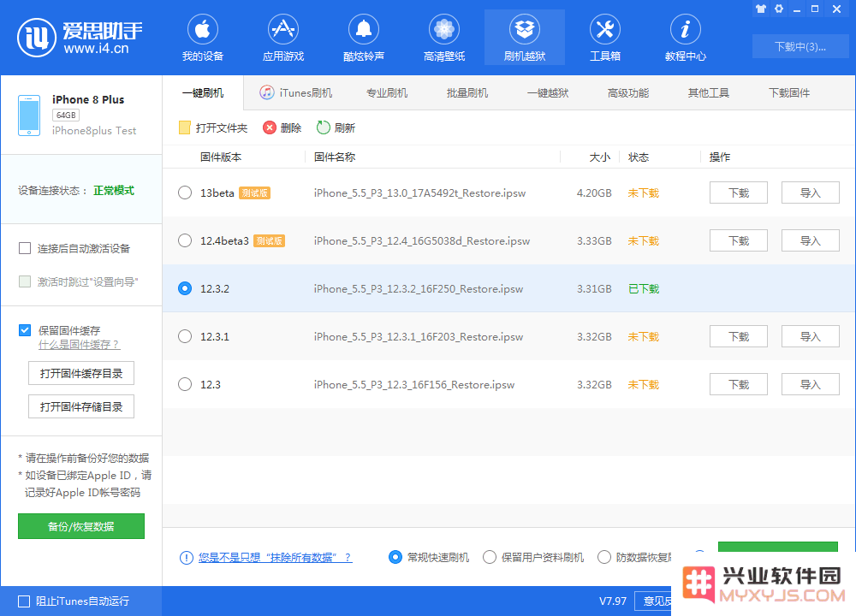Select firmware 12.3 radio button
Viewport: 856px width, 616px height.
[x=185, y=385]
